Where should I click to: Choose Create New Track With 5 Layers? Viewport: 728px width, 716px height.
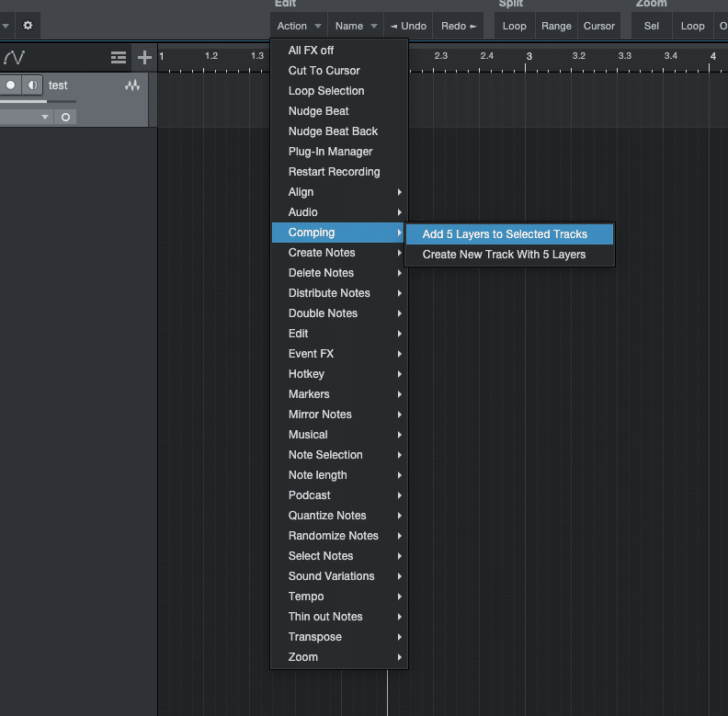point(509,255)
